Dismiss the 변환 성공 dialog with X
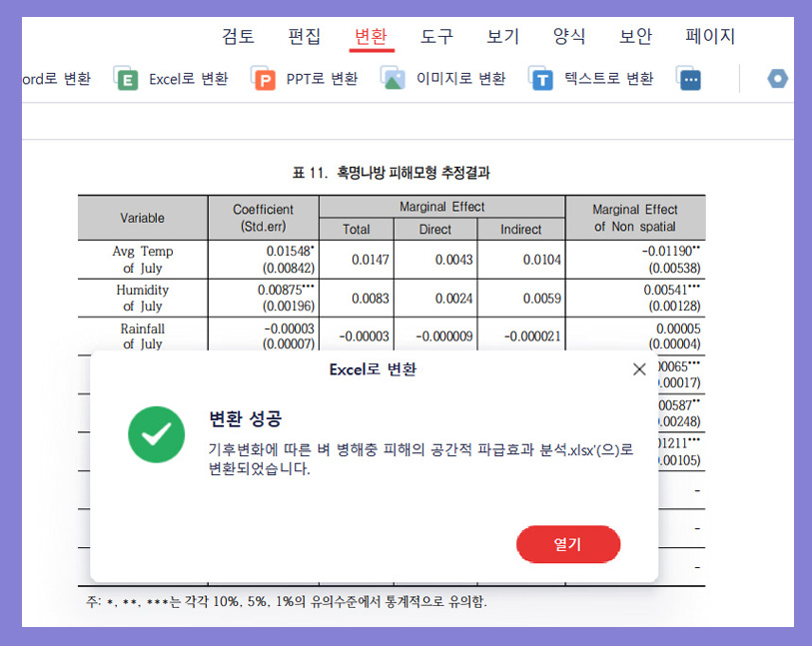 click(x=639, y=368)
